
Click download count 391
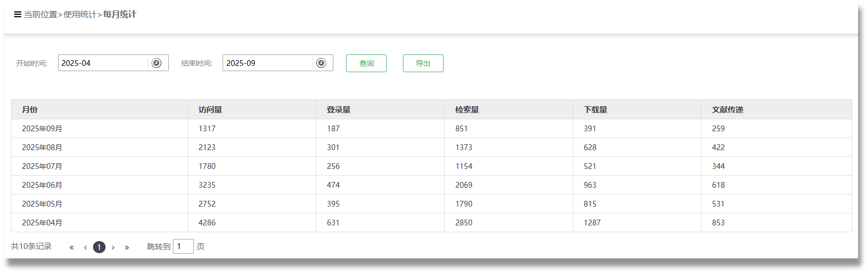tap(590, 129)
